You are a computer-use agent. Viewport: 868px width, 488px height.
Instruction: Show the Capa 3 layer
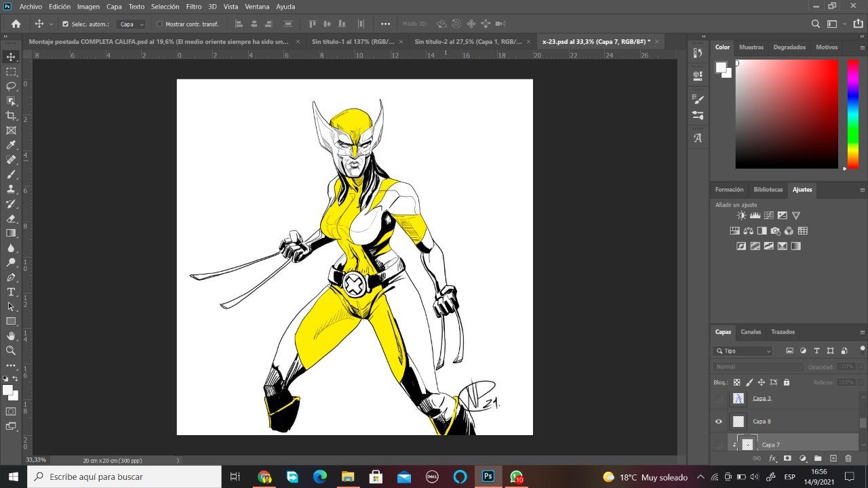click(719, 399)
